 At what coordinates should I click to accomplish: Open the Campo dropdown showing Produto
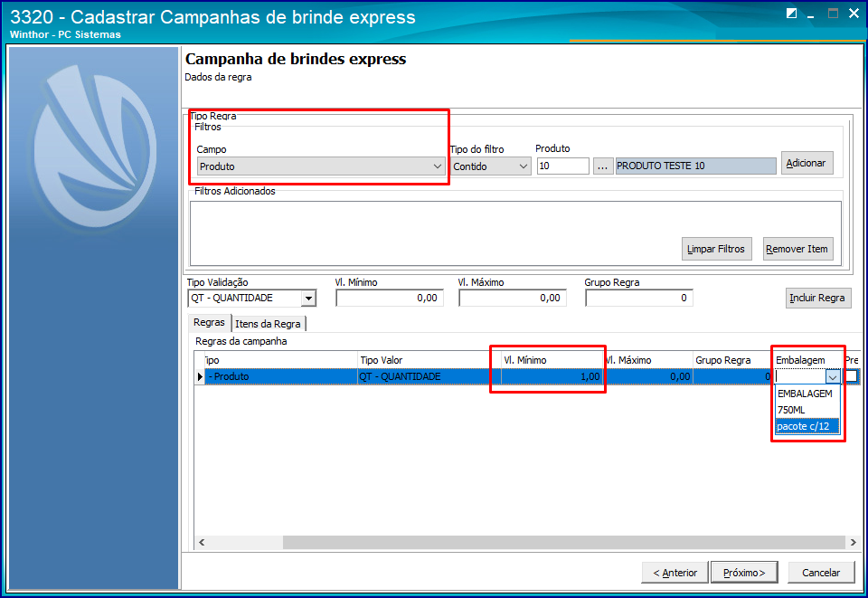pos(321,166)
